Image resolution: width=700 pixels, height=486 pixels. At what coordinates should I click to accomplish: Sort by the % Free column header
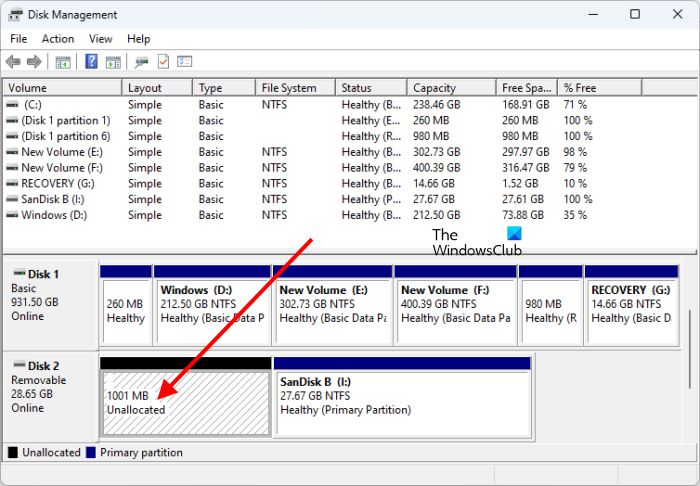[600, 88]
